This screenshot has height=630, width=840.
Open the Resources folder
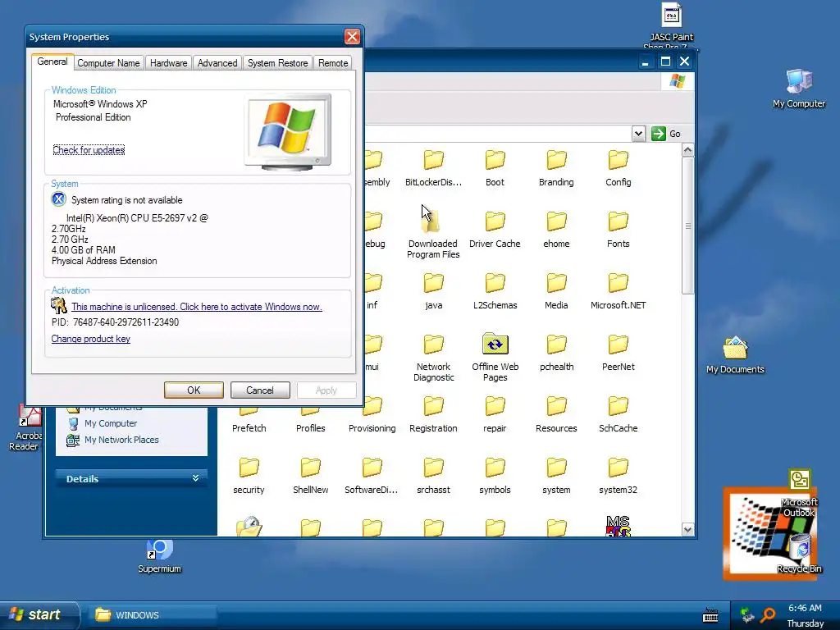tap(556, 414)
